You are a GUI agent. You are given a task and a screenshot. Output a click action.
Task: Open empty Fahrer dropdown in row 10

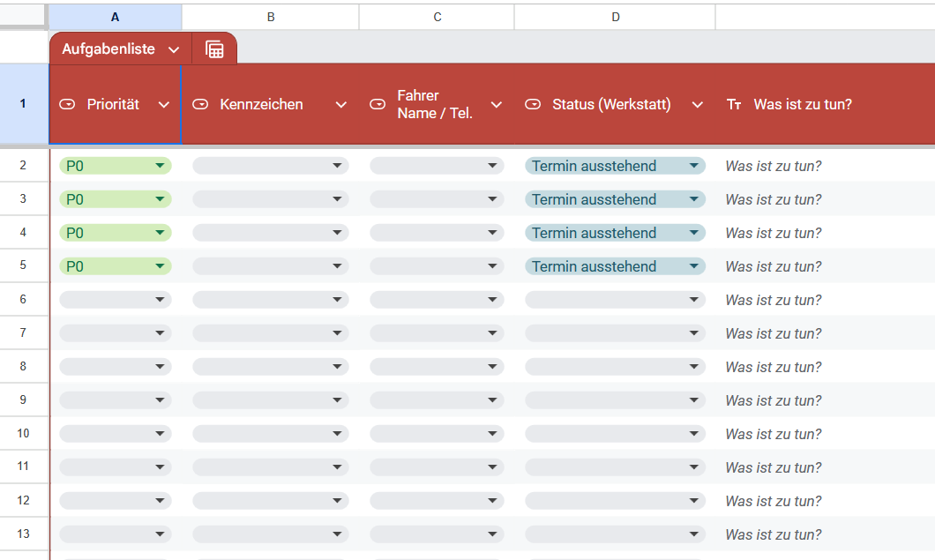pos(437,434)
